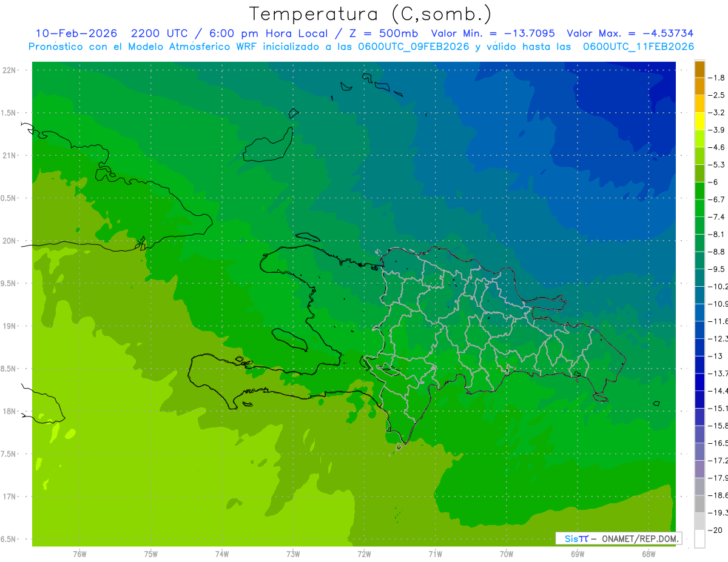Click the dark orange swatch atop the colorbar
The image size is (728, 562).
tap(699, 70)
